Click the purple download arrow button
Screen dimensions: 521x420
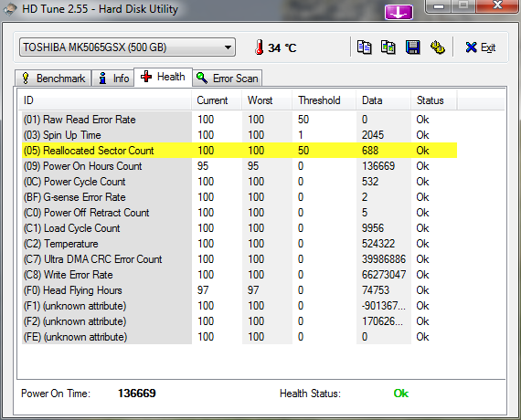tap(399, 13)
